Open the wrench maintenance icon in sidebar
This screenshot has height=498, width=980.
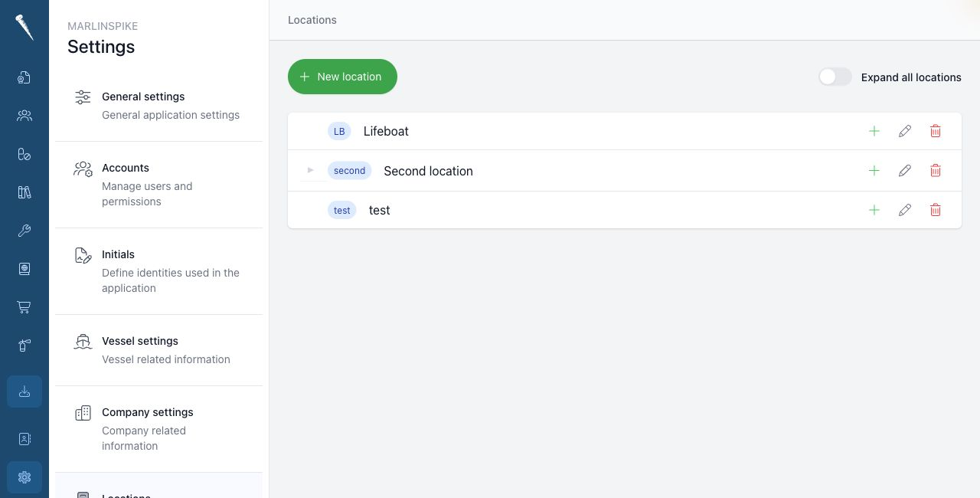(24, 231)
